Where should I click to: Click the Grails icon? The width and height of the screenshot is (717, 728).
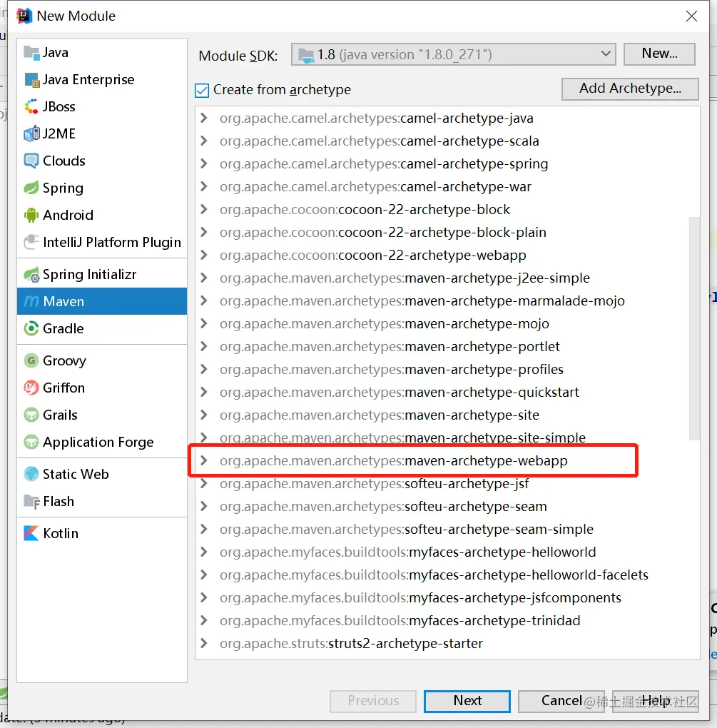(x=31, y=415)
